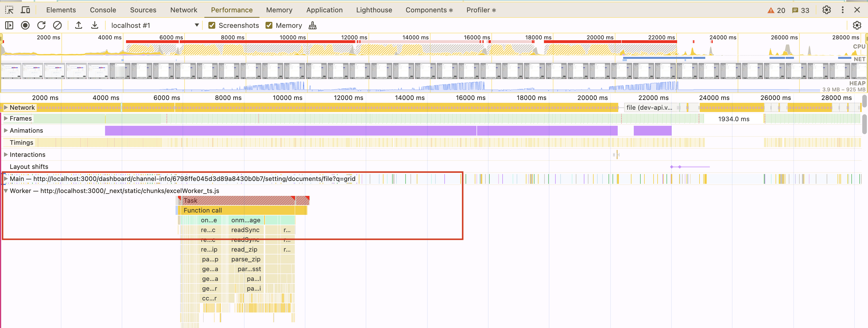This screenshot has height=328, width=868.
Task: Expand the Interactions track
Action: pyautogui.click(x=6, y=155)
